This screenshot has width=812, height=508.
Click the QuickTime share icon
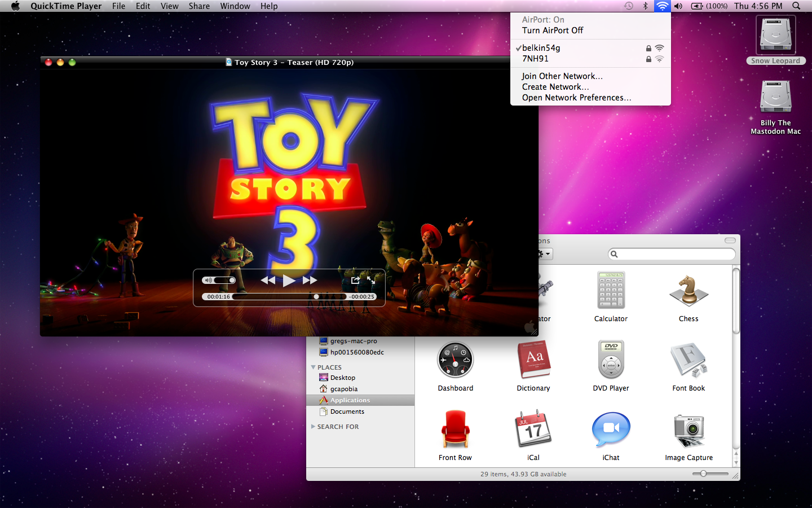pyautogui.click(x=355, y=280)
